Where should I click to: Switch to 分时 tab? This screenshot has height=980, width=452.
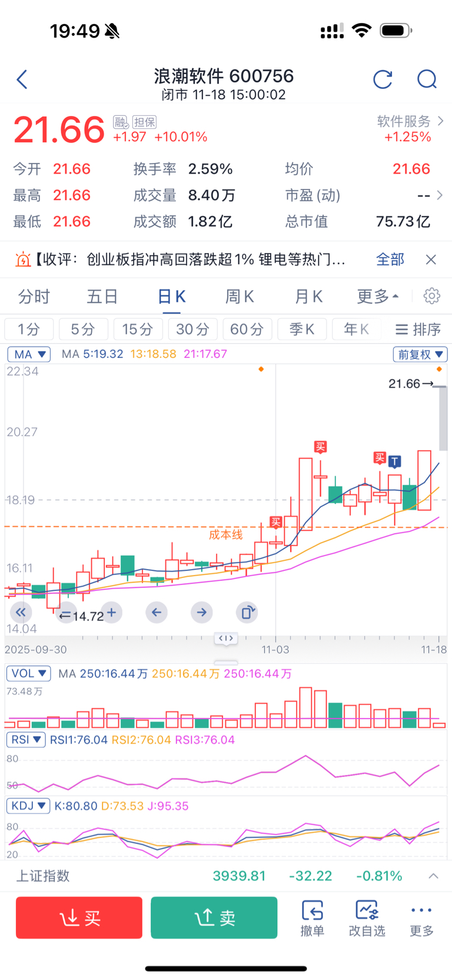(34, 296)
